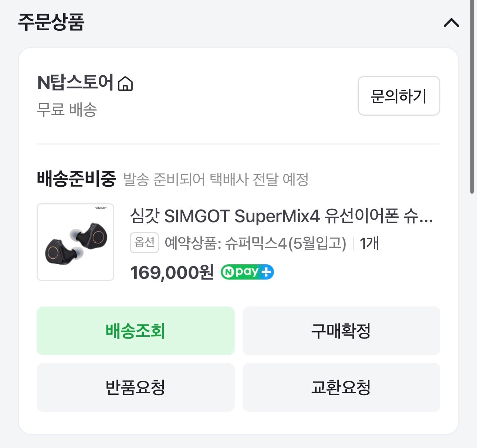Open the SIMGOT earphone product thumbnail

pos(75,242)
